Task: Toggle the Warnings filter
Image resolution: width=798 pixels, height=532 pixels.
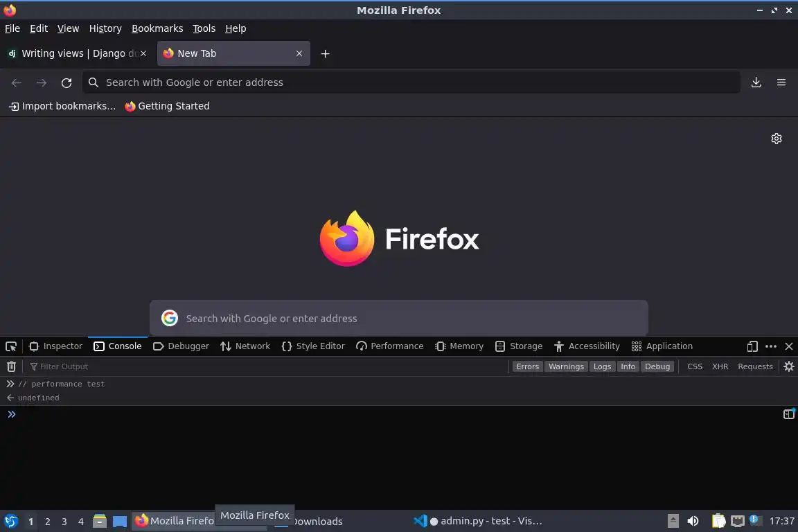Action: pos(566,366)
